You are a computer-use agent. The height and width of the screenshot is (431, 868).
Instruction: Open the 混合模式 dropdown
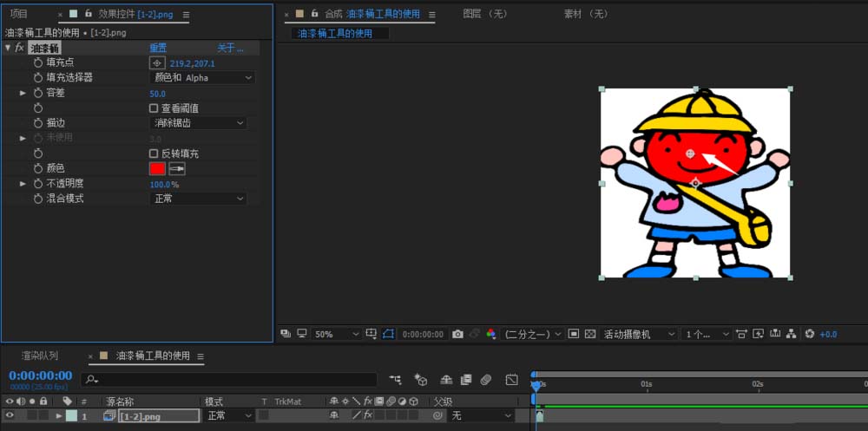(199, 199)
